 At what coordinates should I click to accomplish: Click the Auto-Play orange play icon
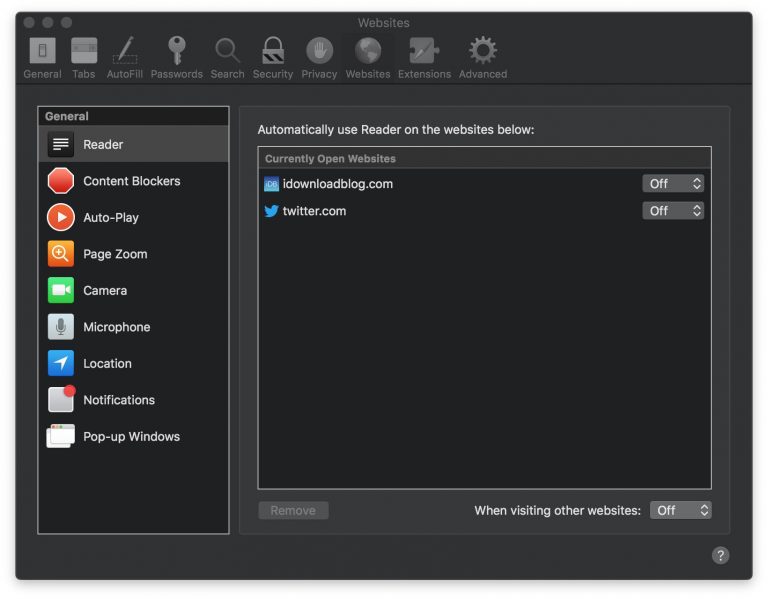click(61, 217)
